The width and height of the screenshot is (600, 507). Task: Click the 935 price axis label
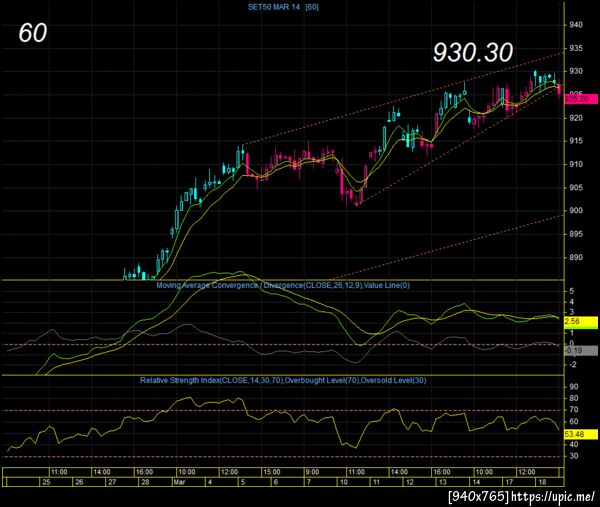tap(576, 48)
